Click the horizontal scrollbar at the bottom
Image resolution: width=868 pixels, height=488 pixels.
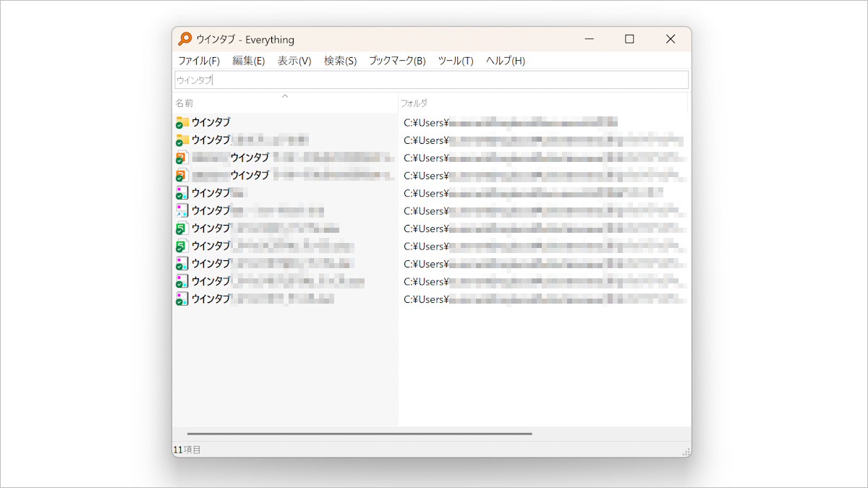359,434
